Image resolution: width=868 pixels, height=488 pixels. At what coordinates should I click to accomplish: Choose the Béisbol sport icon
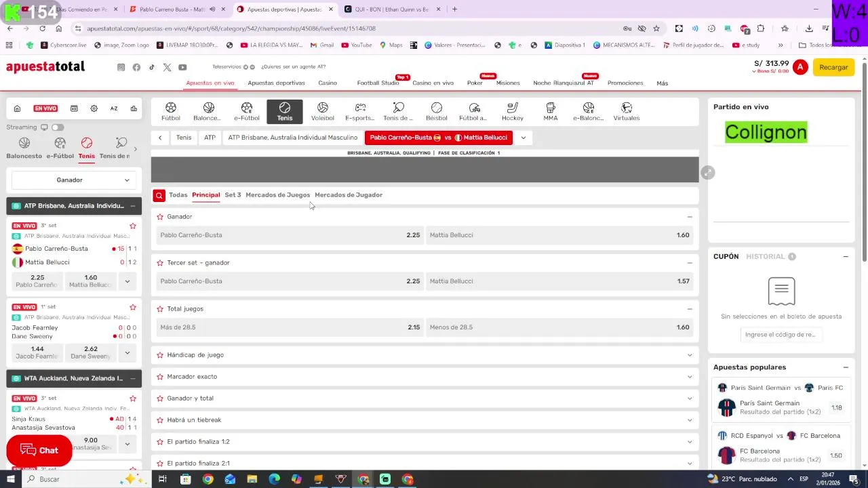pos(437,112)
